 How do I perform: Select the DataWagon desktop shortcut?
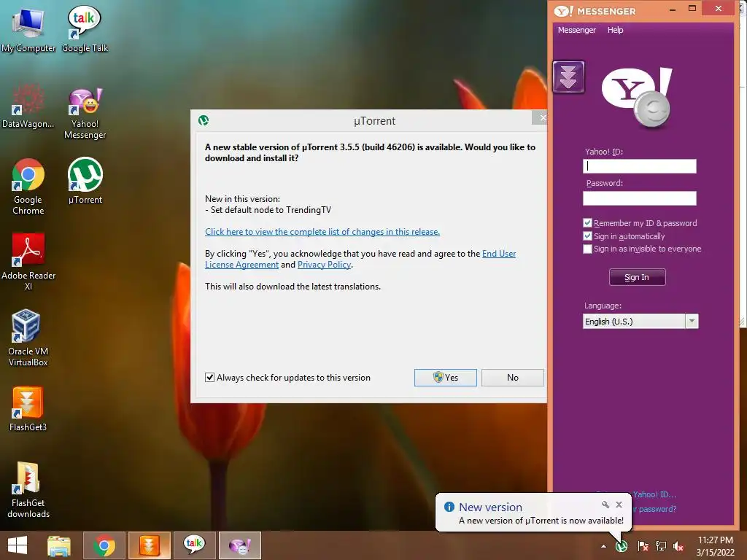pyautogui.click(x=28, y=106)
